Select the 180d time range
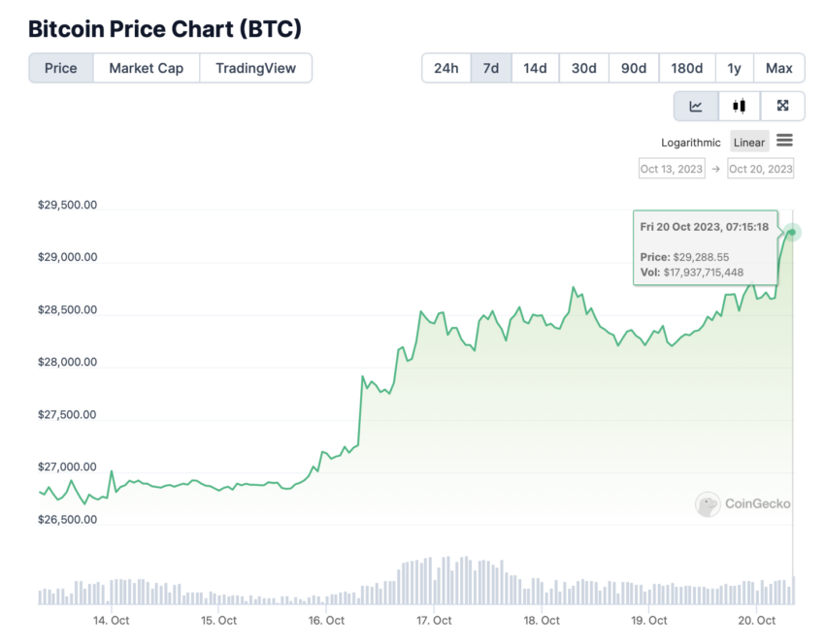The image size is (825, 644). pos(686,68)
